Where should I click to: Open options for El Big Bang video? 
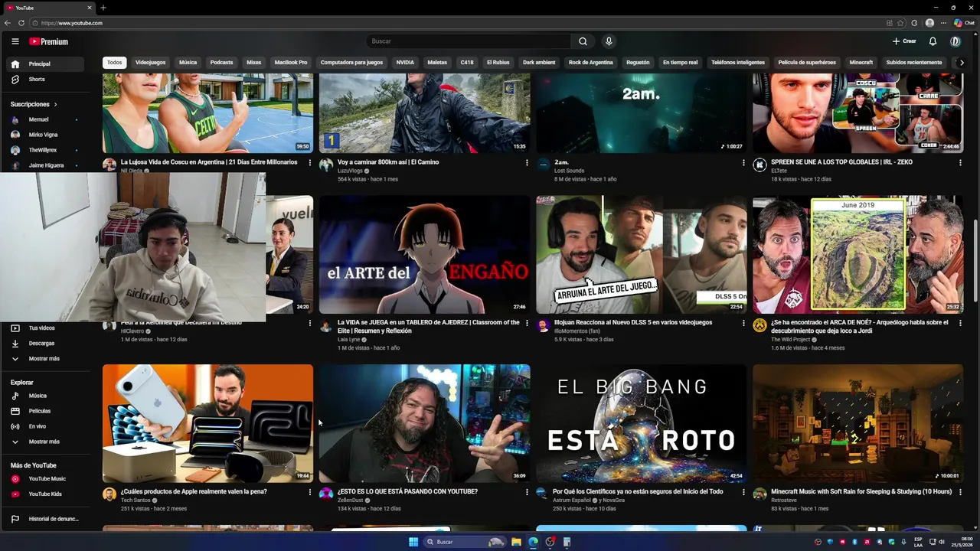coord(743,492)
